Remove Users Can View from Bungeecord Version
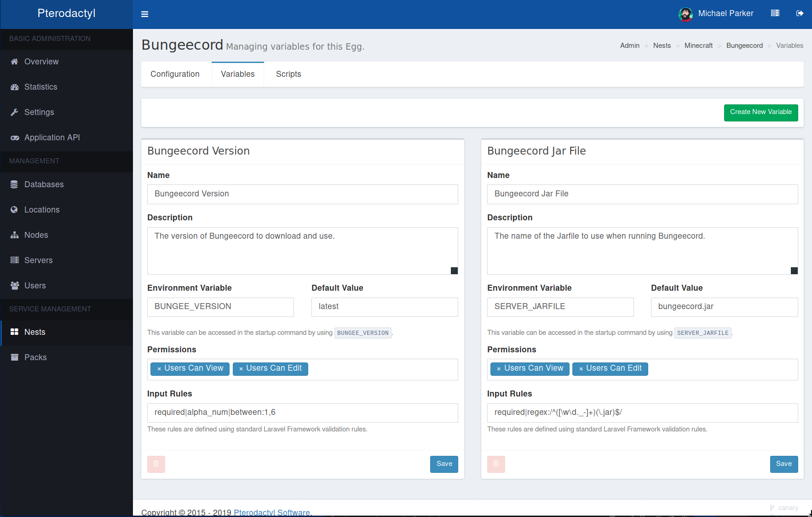This screenshot has height=517, width=812. pyautogui.click(x=159, y=369)
